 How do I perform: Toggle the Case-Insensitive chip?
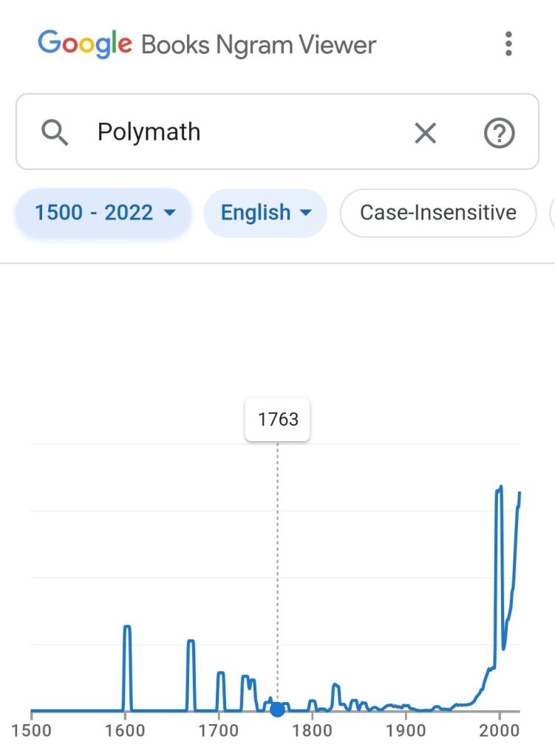[x=437, y=213]
